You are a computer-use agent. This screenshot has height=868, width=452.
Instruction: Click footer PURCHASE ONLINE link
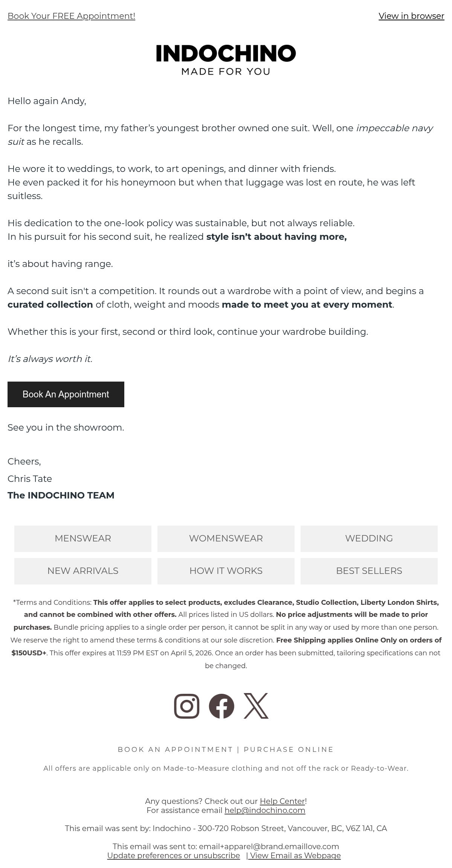pos(289,750)
